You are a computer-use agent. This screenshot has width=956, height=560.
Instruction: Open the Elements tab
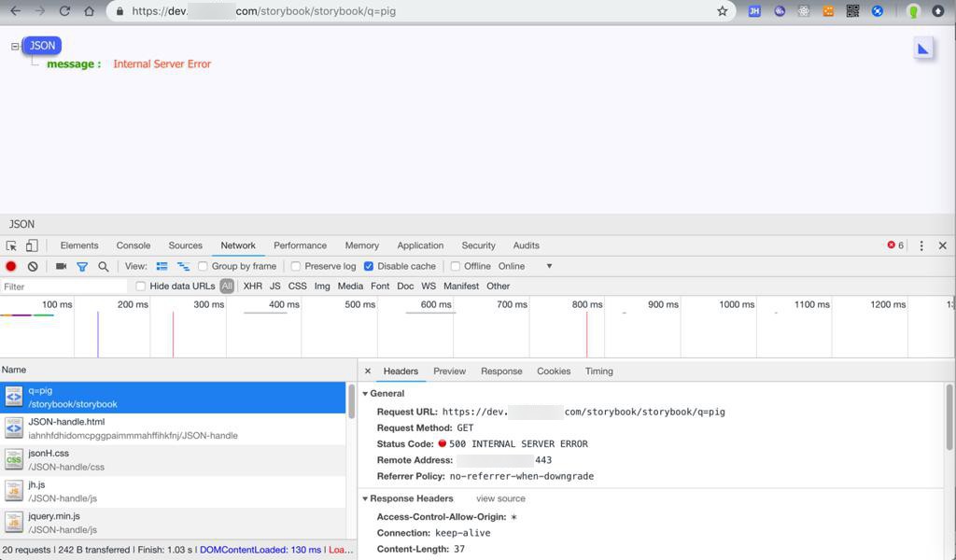point(79,245)
